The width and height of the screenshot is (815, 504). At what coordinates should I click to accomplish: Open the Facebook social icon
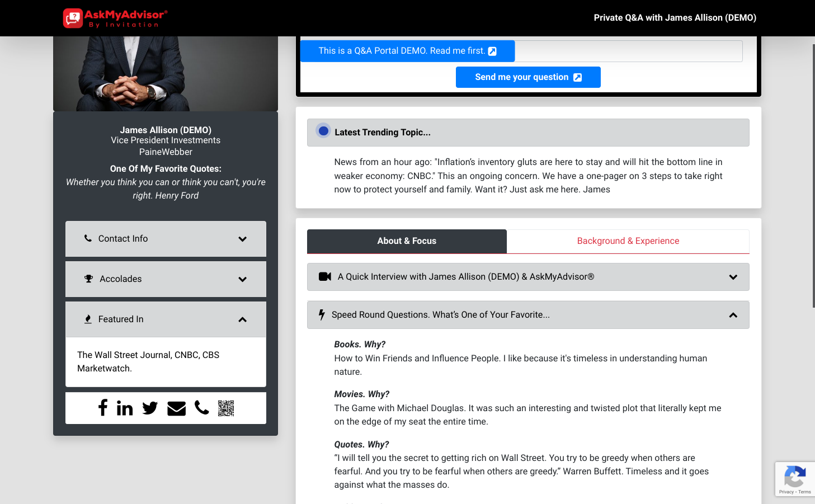(x=103, y=407)
